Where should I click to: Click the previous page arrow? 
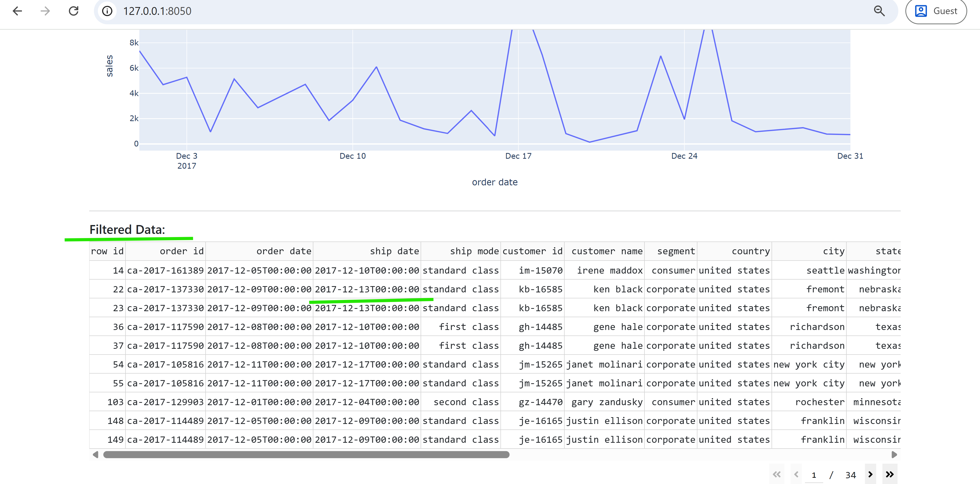coord(796,474)
